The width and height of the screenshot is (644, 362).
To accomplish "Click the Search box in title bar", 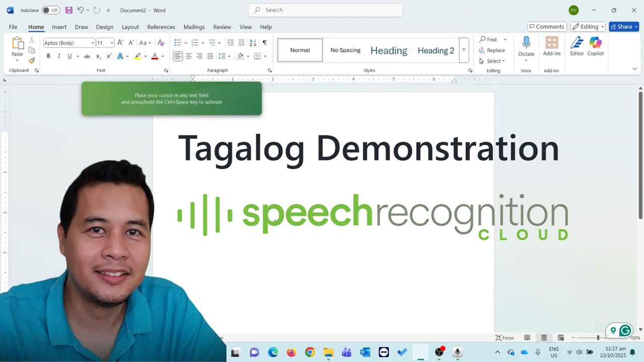I will 325,10.
